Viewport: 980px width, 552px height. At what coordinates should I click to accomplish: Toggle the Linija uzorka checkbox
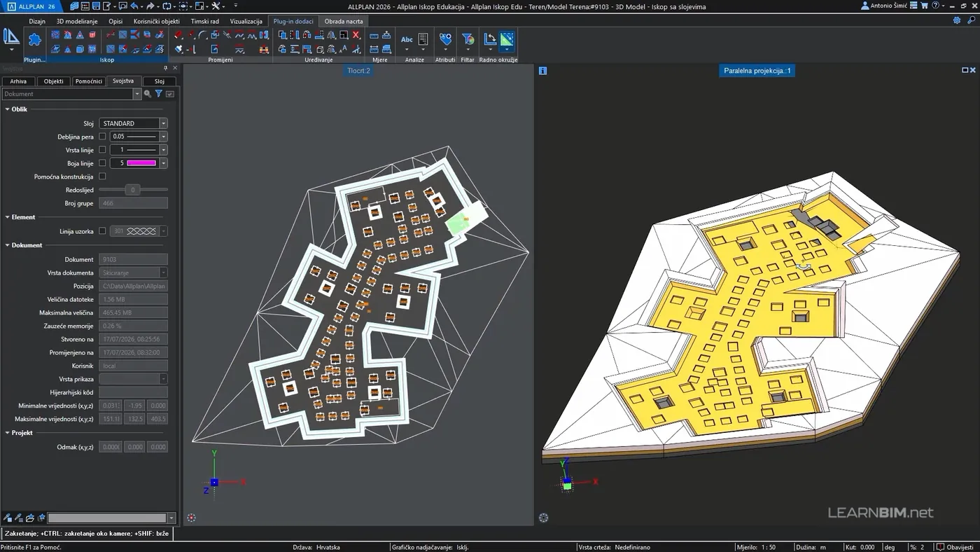[102, 231]
